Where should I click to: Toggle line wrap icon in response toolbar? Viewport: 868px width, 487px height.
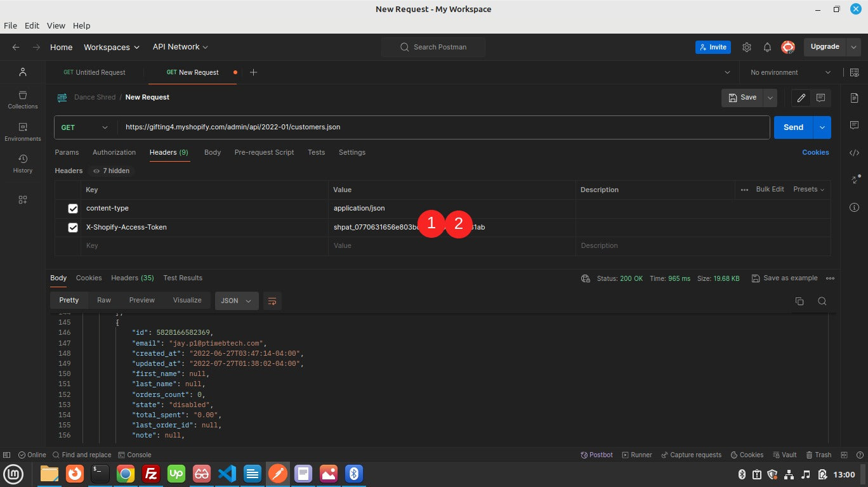click(272, 301)
